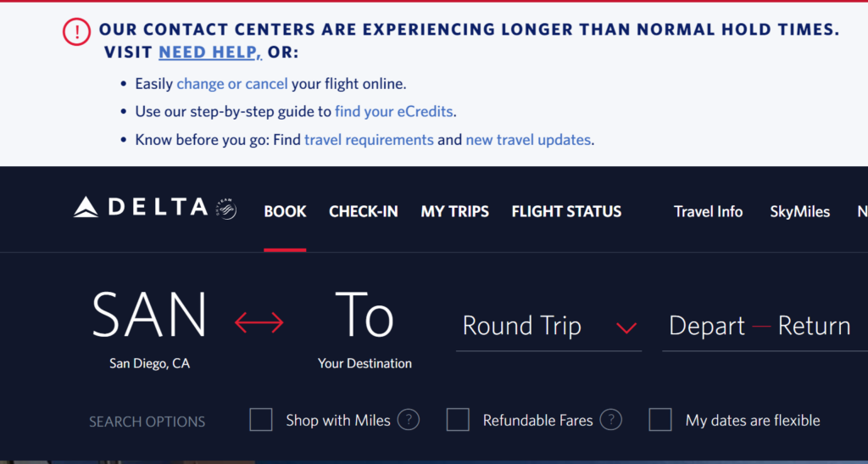Click the red Round Trip chevron
This screenshot has width=868, height=464.
pyautogui.click(x=626, y=327)
